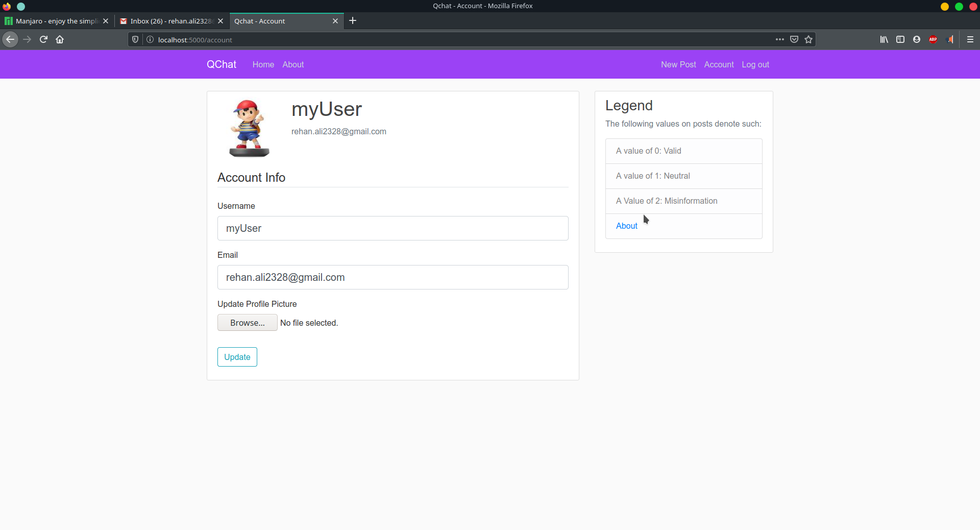Click the Account Info heading
The width and height of the screenshot is (980, 530).
pos(251,177)
